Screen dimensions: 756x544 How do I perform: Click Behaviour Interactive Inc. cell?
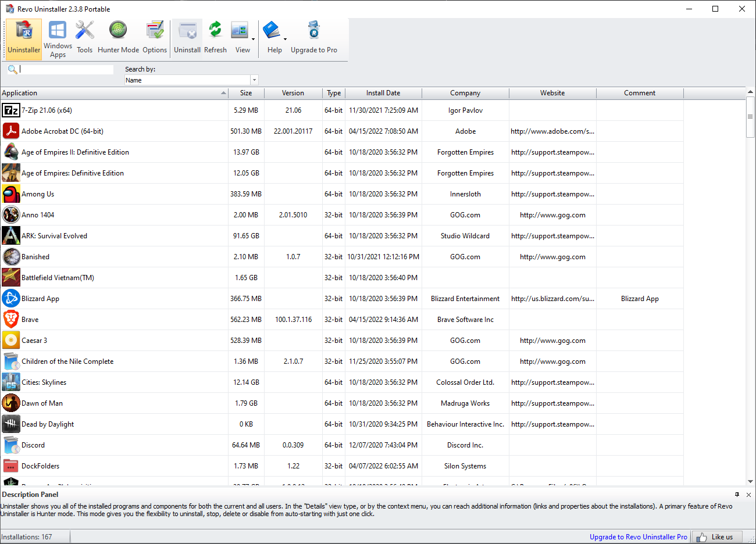point(465,424)
